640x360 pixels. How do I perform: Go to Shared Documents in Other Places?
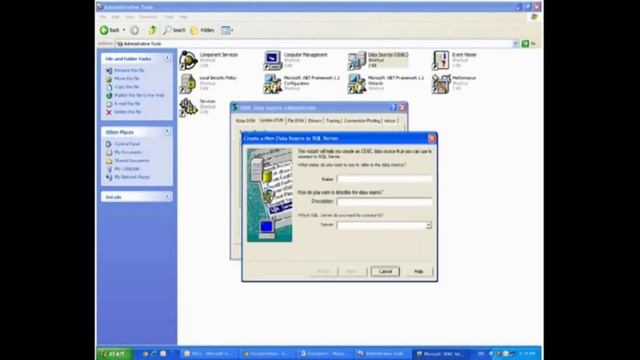[132, 161]
